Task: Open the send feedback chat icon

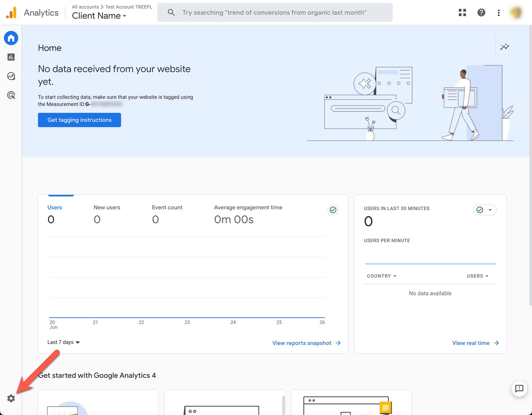Action: 519,389
